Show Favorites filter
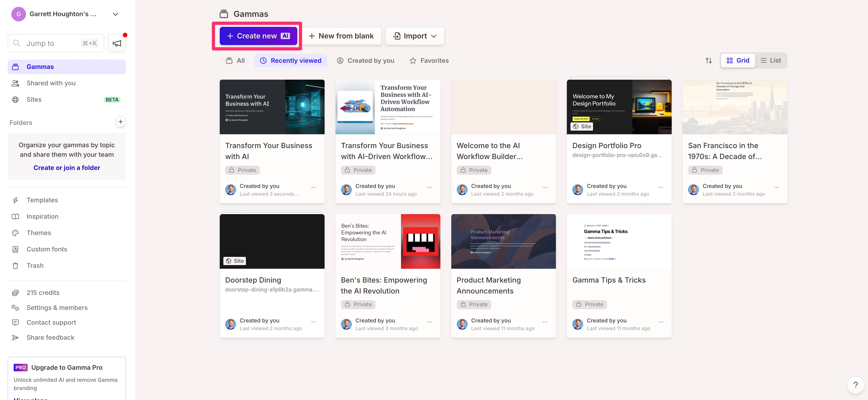This screenshot has height=400, width=868. (x=429, y=61)
